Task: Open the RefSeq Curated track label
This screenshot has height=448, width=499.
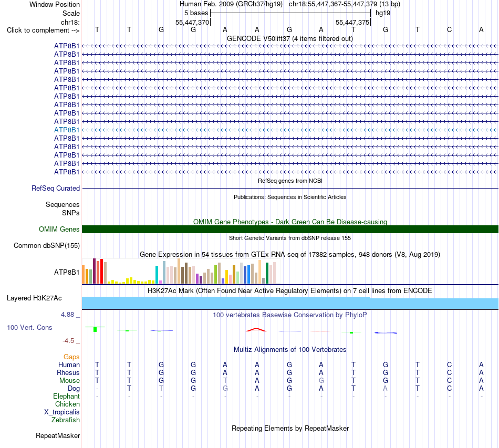Action: tap(55, 189)
